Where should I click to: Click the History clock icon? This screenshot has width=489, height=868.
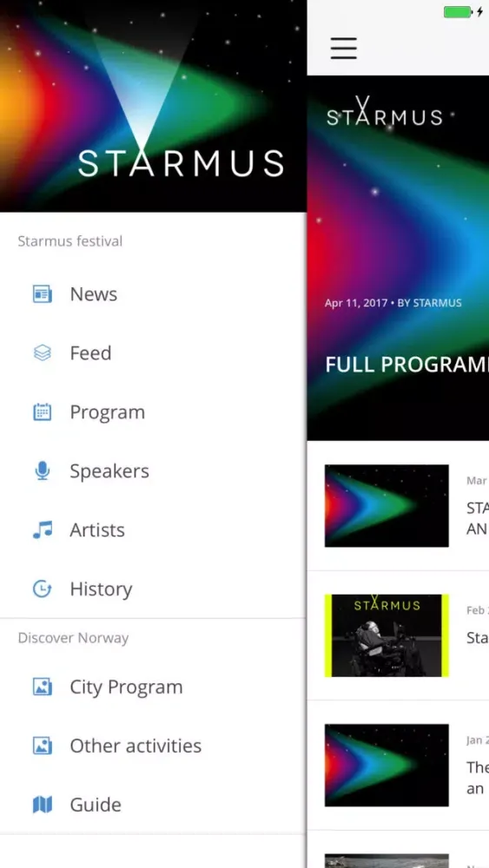[42, 589]
